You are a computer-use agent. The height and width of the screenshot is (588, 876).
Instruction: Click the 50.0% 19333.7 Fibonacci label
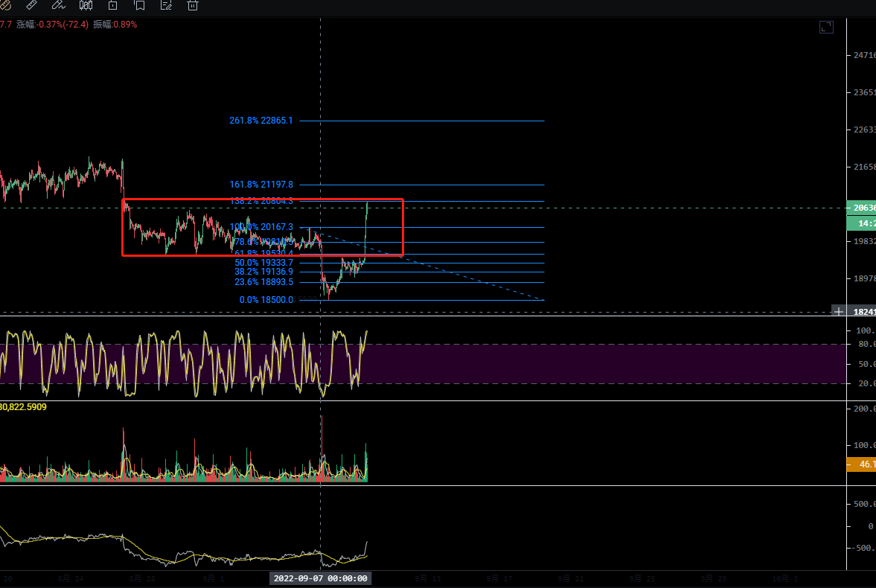point(264,263)
